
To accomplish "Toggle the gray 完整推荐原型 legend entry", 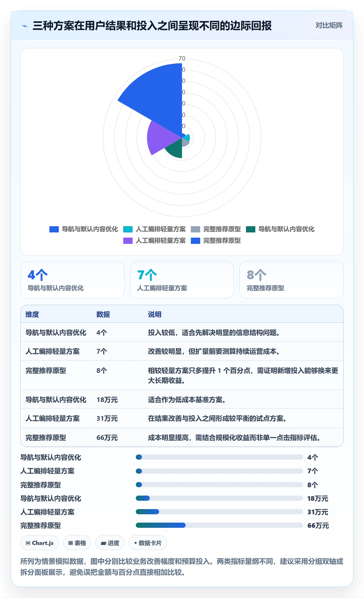I will [x=216, y=229].
